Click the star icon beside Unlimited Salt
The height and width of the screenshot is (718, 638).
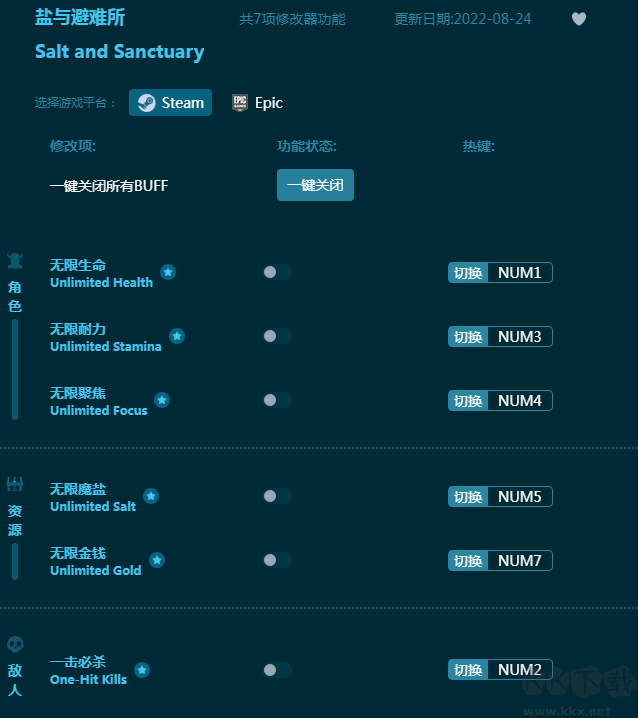[x=151, y=496]
